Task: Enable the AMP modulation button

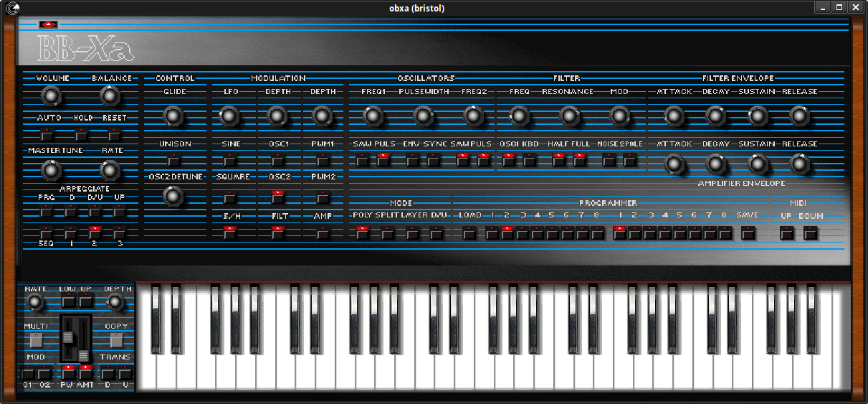Action: [x=323, y=232]
